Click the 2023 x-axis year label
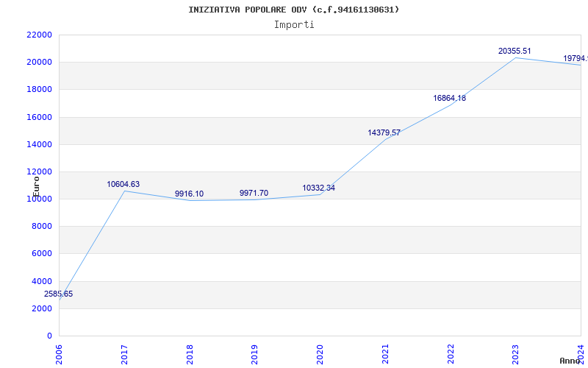This screenshot has height=368, width=588. [x=516, y=355]
